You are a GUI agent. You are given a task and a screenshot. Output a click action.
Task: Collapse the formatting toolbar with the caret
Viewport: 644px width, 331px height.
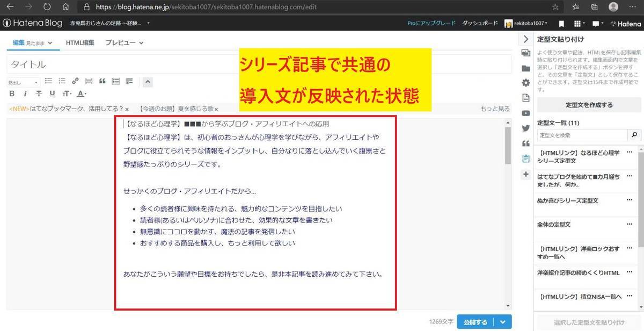tap(148, 82)
